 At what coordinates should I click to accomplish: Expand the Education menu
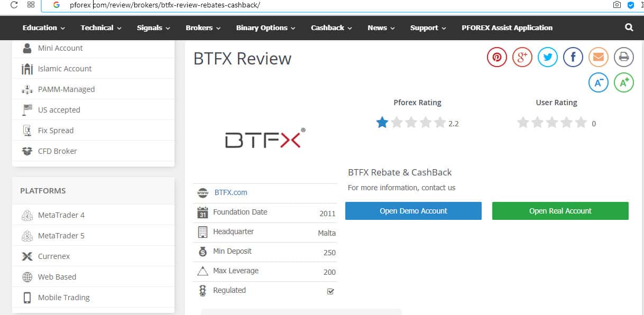click(x=44, y=27)
